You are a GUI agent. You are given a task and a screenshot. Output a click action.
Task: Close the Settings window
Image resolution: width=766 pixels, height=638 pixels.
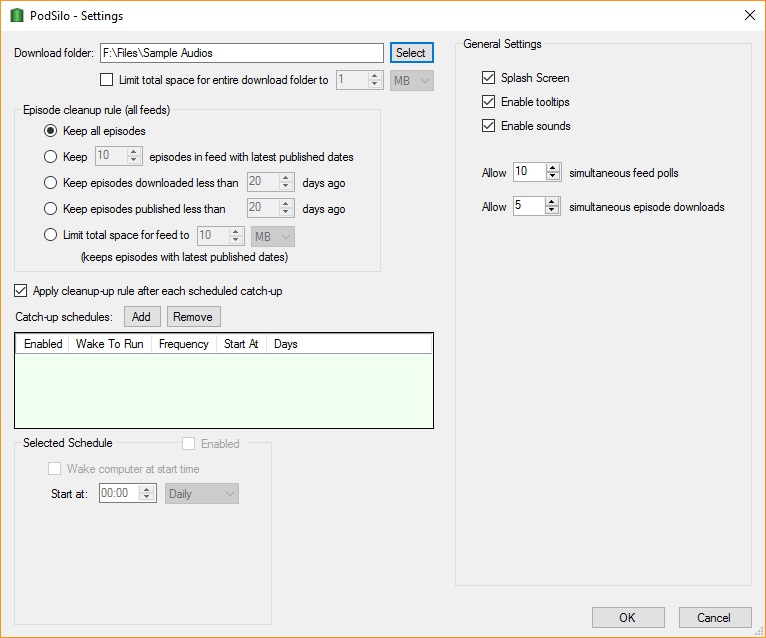coord(749,16)
